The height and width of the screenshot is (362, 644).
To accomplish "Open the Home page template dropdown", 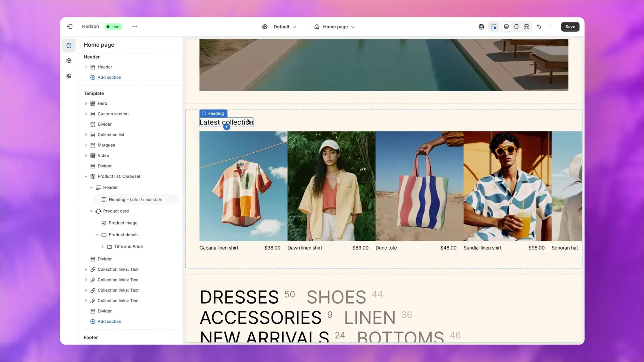I will pos(335,27).
